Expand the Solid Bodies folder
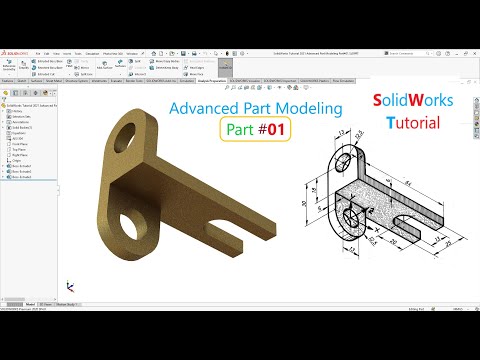Image resolution: width=480 pixels, height=360 pixels. pos(3,127)
